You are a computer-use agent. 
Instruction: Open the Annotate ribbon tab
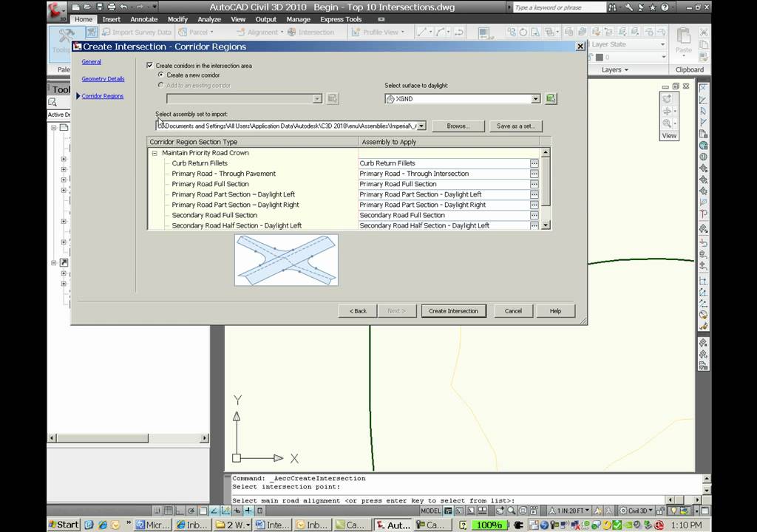pyautogui.click(x=144, y=19)
